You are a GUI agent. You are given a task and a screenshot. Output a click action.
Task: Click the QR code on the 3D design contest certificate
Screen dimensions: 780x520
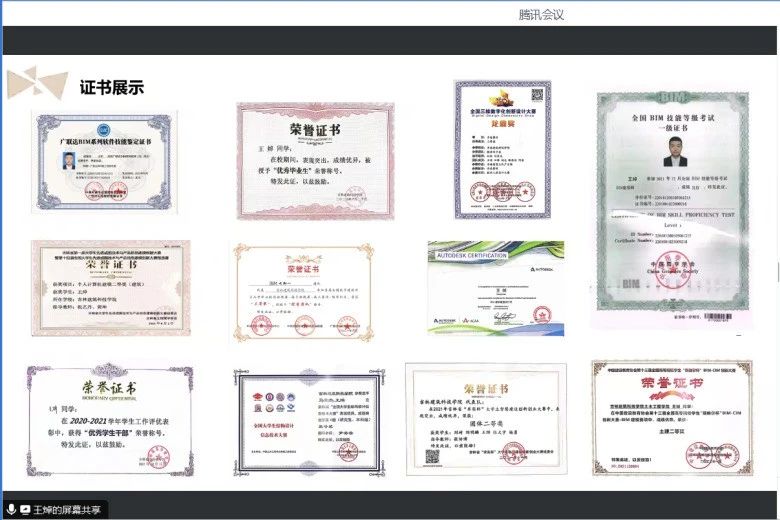535,95
